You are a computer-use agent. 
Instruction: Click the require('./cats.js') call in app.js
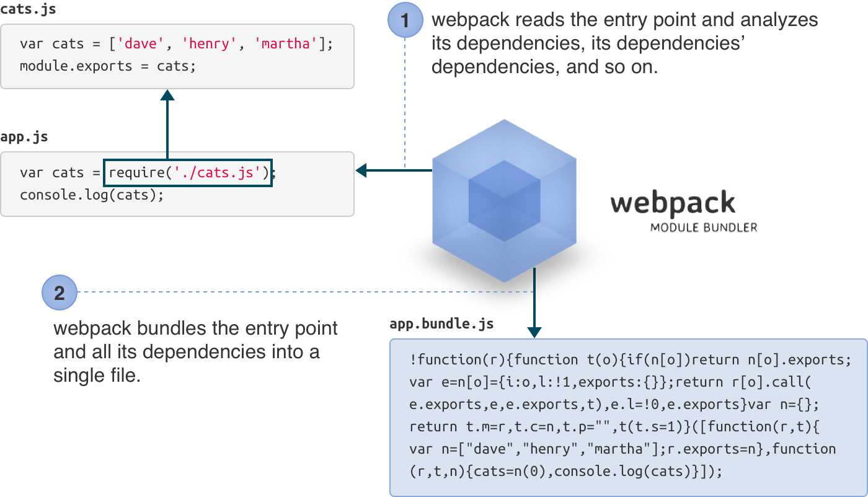point(188,172)
